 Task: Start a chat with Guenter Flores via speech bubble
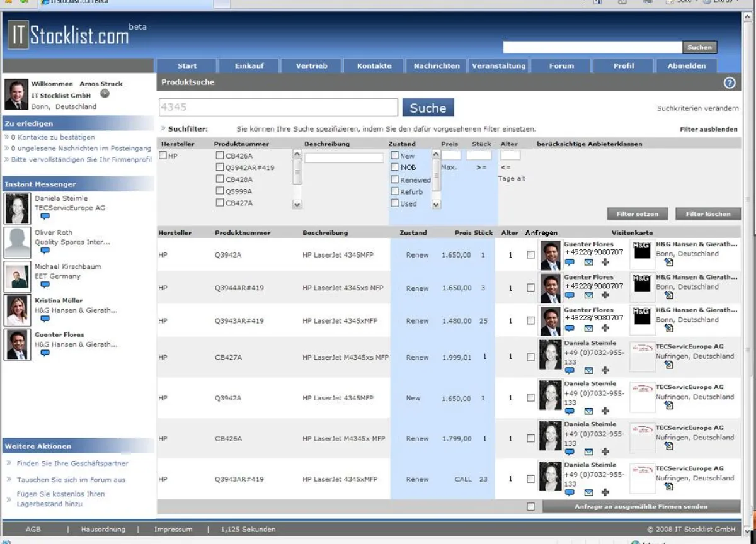[x=570, y=263]
